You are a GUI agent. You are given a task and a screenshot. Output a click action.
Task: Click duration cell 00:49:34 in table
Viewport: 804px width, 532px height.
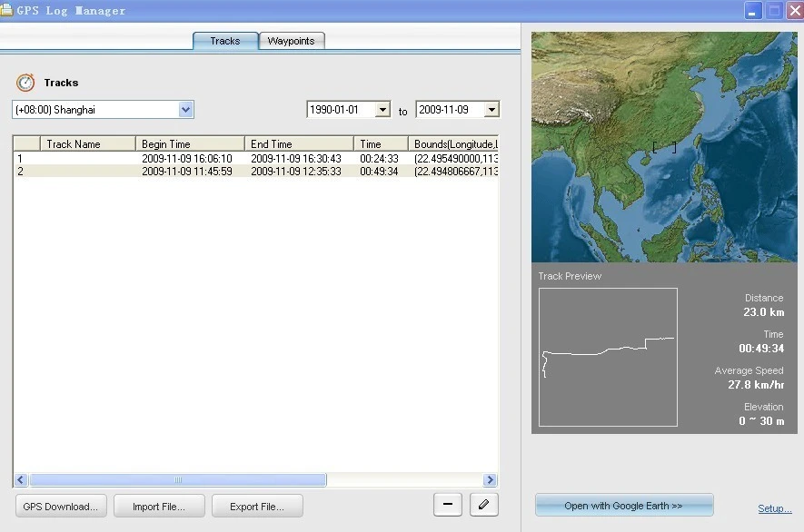pos(379,172)
